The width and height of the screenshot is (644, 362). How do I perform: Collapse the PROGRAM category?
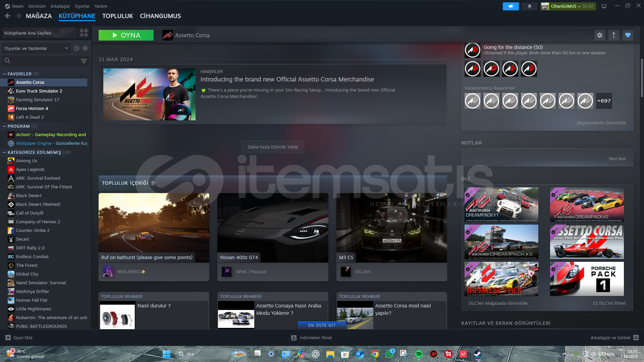[x=4, y=126]
